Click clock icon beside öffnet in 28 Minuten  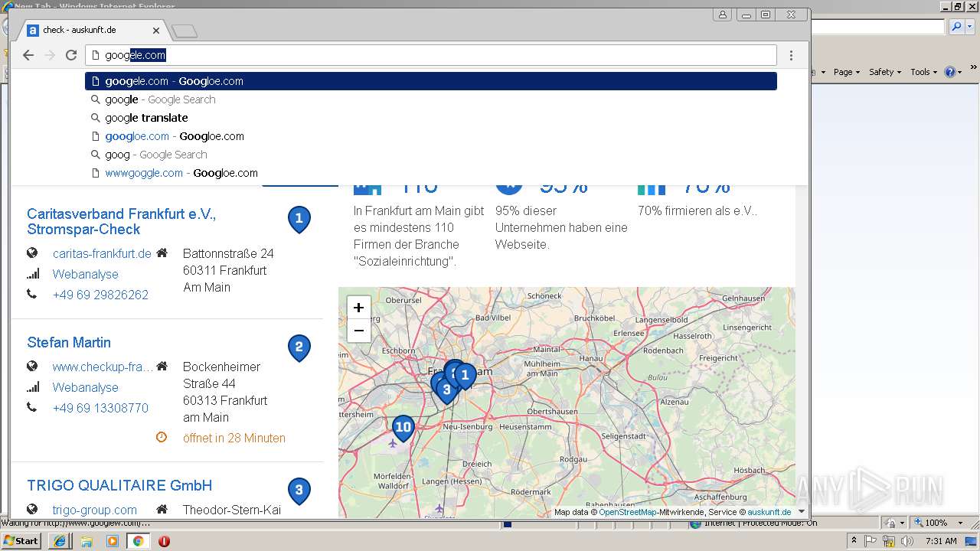162,437
